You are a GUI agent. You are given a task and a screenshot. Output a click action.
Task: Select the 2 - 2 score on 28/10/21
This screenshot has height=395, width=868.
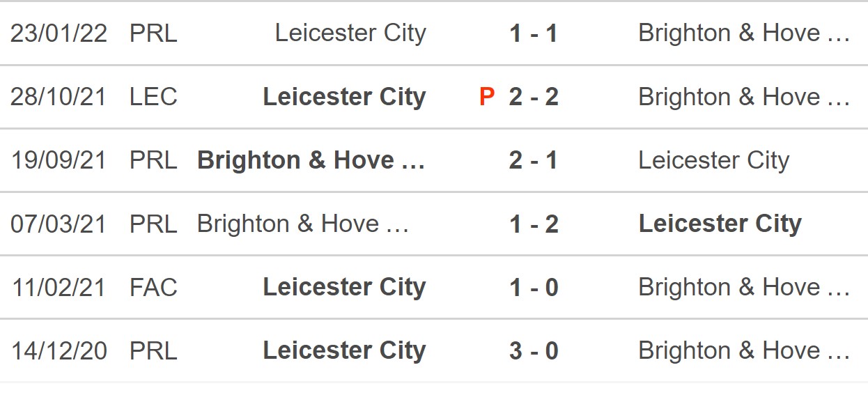[x=534, y=97]
